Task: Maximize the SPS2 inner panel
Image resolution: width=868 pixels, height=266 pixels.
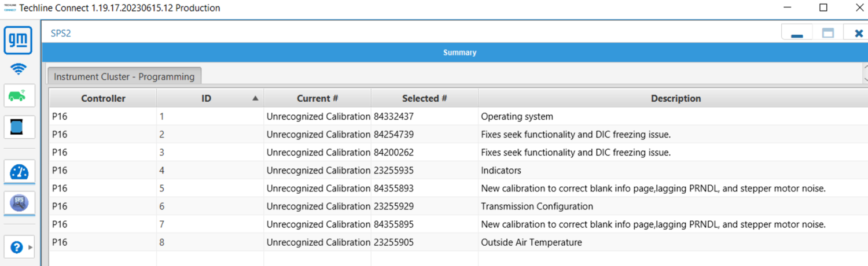Action: point(828,33)
